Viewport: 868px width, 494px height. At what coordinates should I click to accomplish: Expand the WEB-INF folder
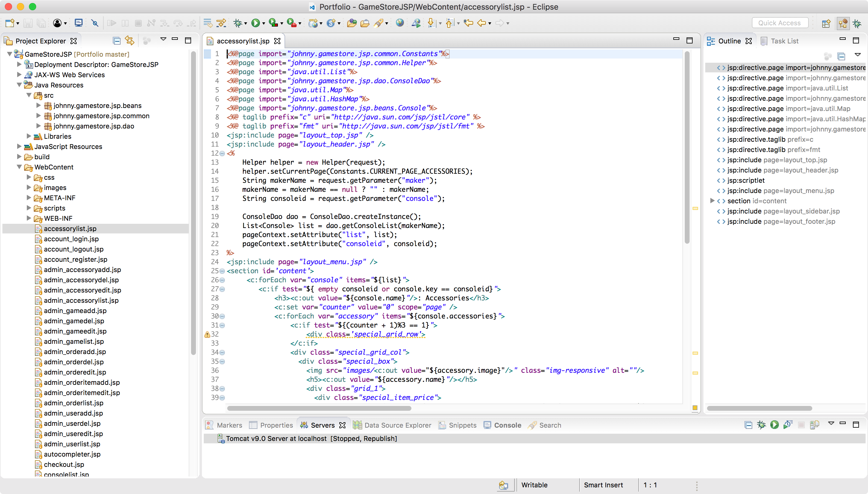(x=29, y=218)
